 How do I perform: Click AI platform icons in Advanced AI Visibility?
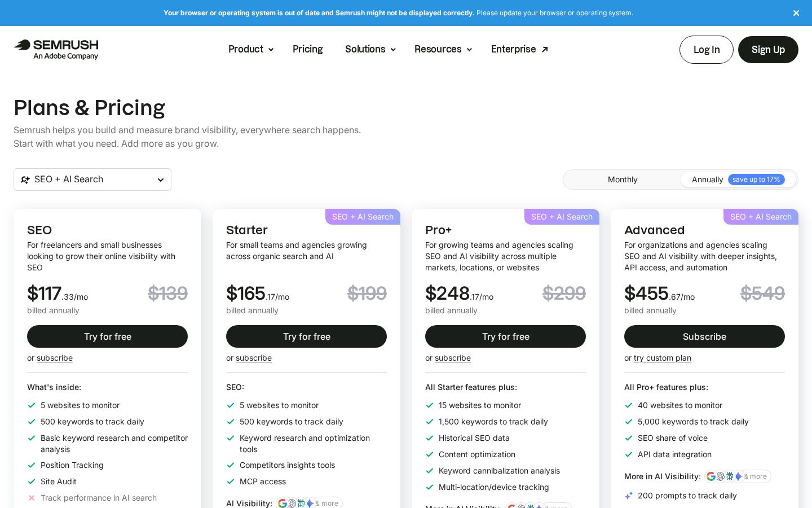(x=738, y=476)
